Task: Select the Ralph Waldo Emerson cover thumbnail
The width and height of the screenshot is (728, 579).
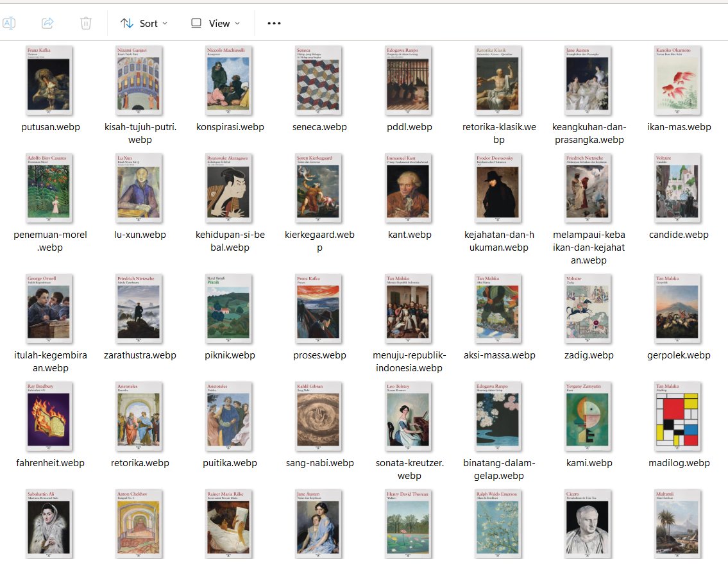Action: 499,524
